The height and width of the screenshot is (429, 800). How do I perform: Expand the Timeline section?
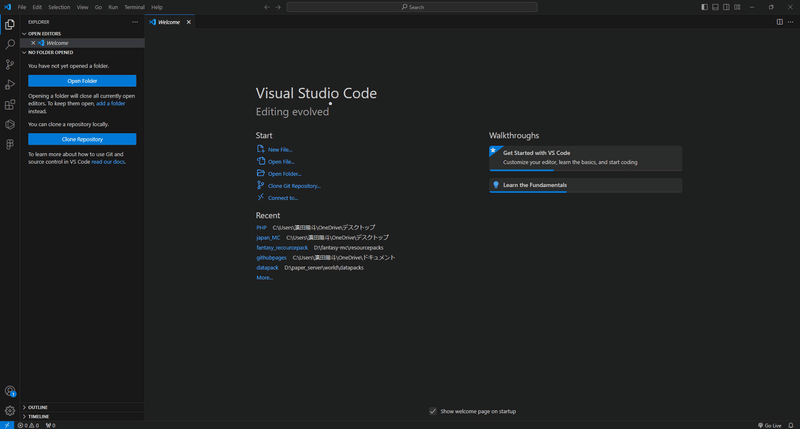pyautogui.click(x=38, y=416)
